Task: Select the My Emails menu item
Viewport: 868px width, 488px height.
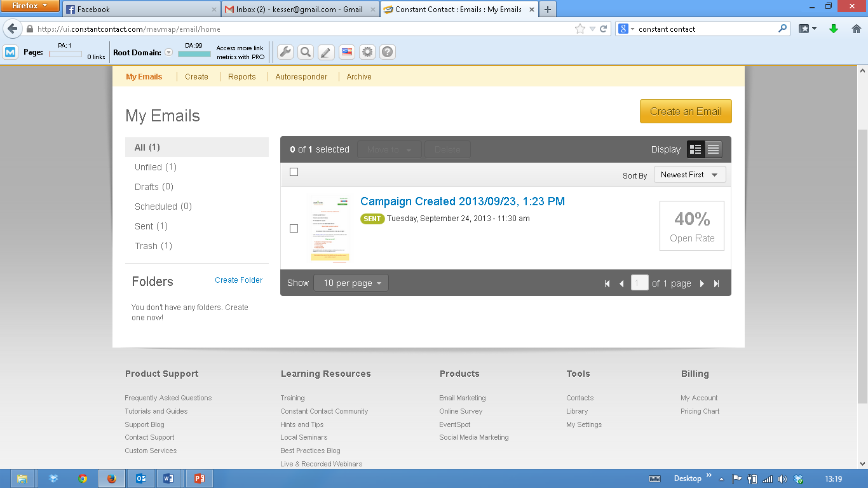Action: point(144,76)
